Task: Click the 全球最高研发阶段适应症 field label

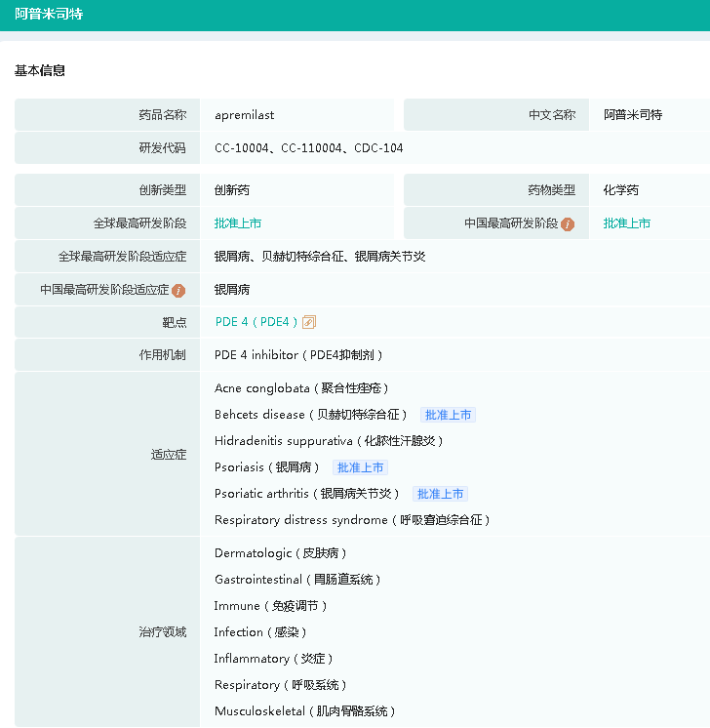Action: [x=122, y=257]
